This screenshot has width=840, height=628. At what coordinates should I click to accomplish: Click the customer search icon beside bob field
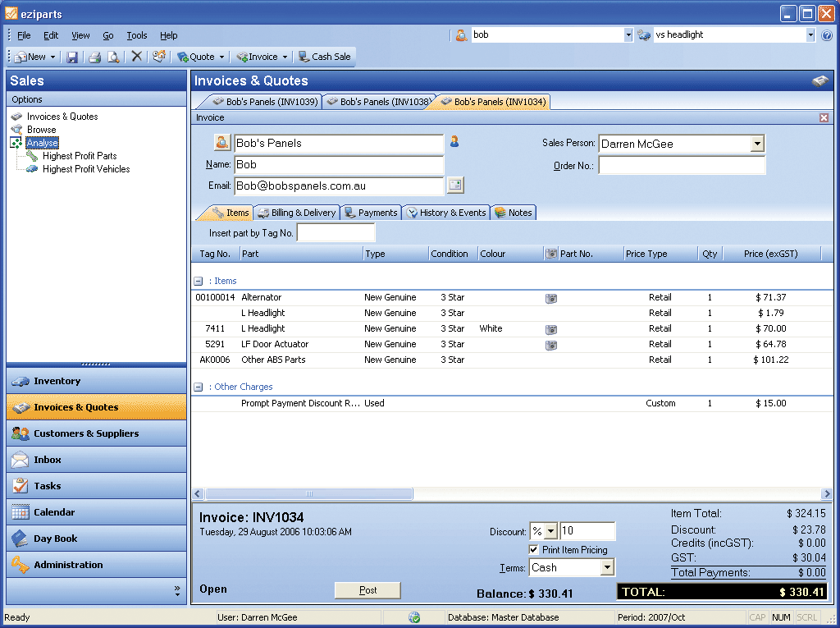tap(461, 35)
